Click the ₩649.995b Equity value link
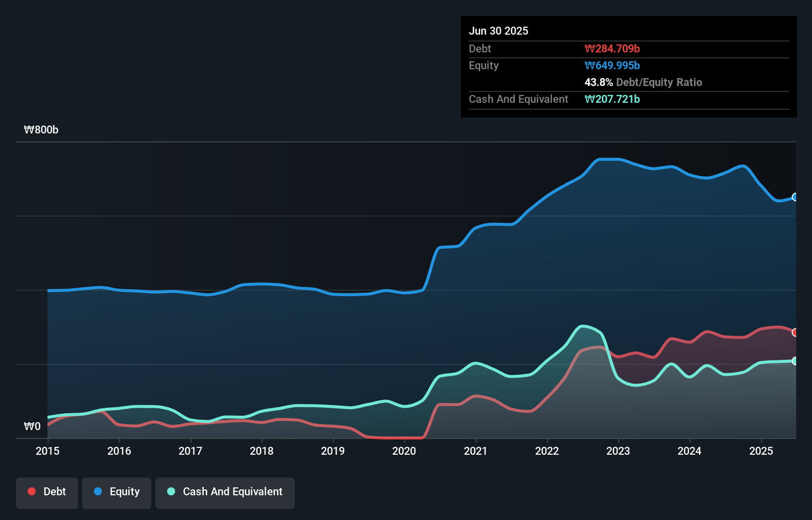The image size is (812, 520). point(612,65)
